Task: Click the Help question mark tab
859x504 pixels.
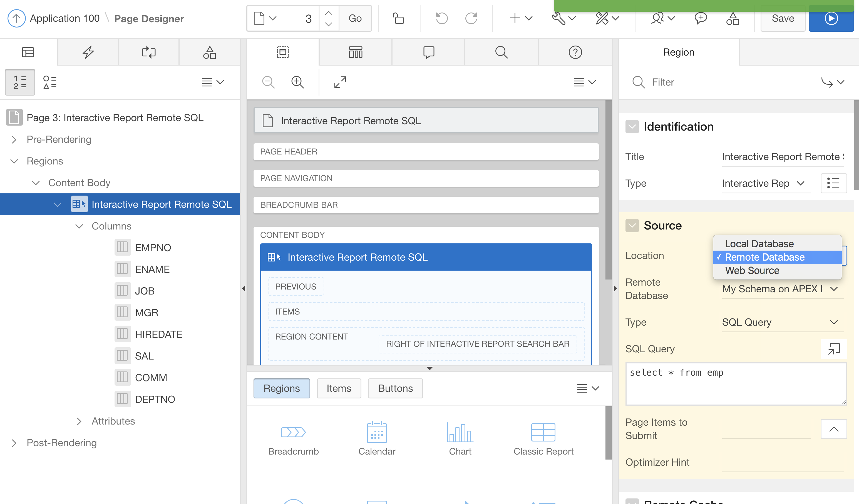Action: pyautogui.click(x=575, y=52)
